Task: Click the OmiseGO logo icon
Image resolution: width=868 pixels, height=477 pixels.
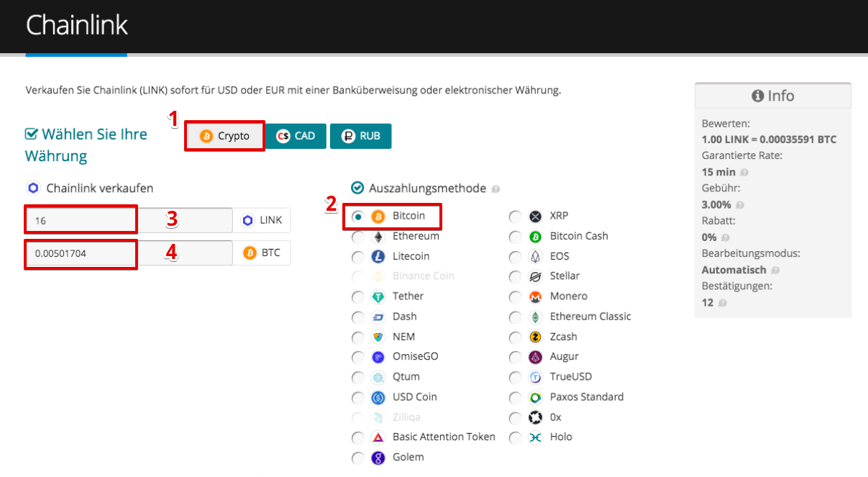Action: (378, 357)
